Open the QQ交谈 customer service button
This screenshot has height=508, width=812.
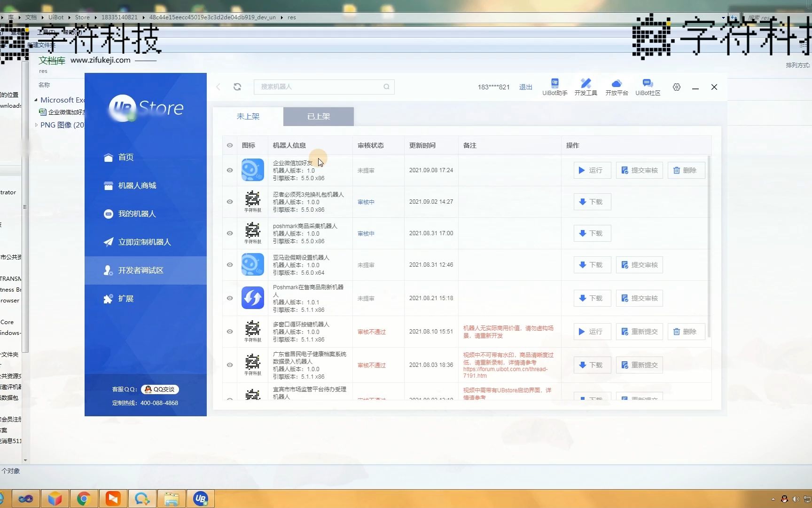click(160, 389)
